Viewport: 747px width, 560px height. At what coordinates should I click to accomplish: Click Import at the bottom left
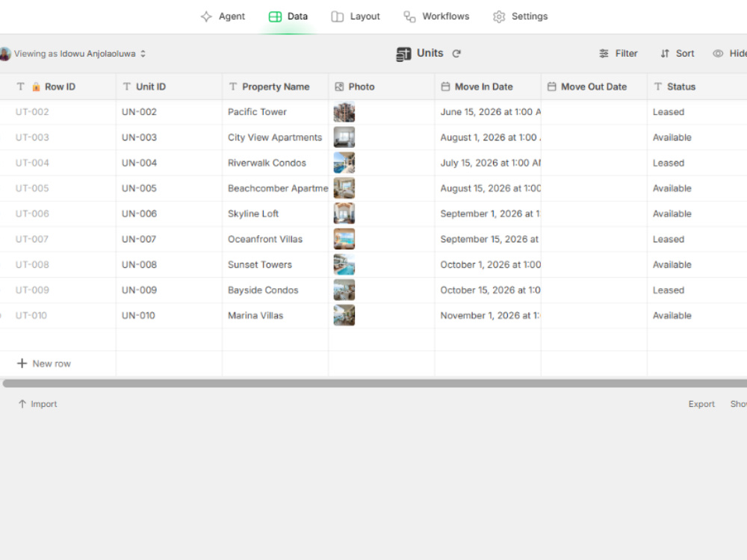(37, 404)
